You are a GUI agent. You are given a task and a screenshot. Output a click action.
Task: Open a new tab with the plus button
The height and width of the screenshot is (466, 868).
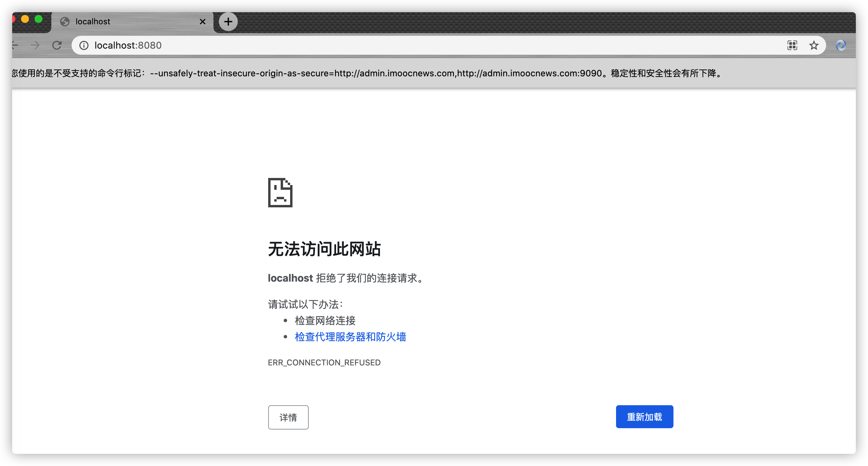point(228,22)
